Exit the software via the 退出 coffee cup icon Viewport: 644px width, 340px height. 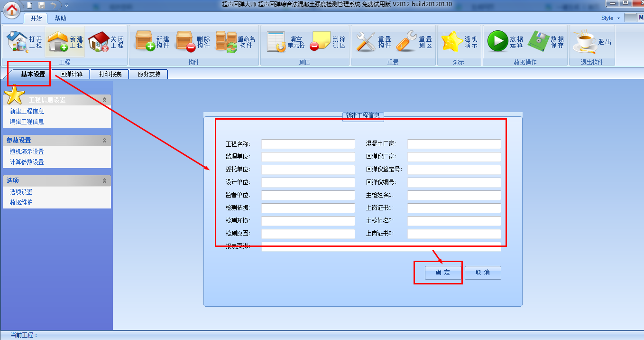584,42
